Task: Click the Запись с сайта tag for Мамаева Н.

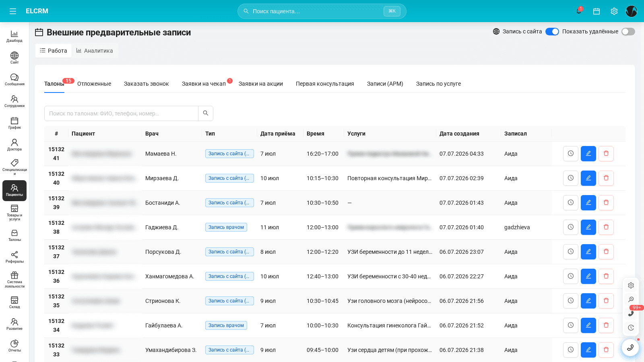Action: coord(229,154)
